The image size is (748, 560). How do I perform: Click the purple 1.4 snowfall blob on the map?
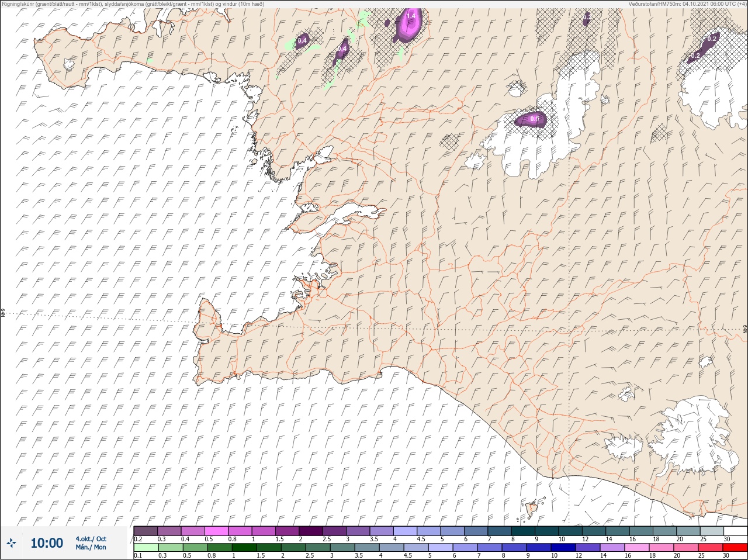click(408, 25)
